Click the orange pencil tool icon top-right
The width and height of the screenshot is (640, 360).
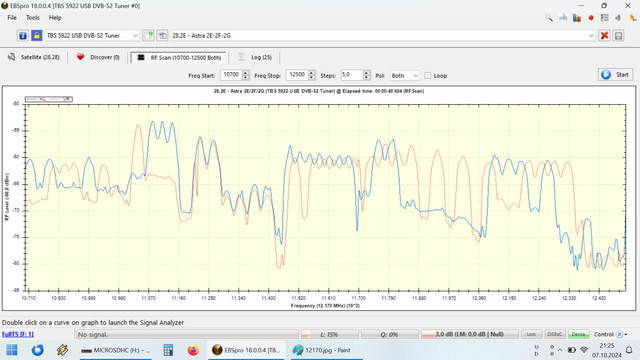point(633,18)
